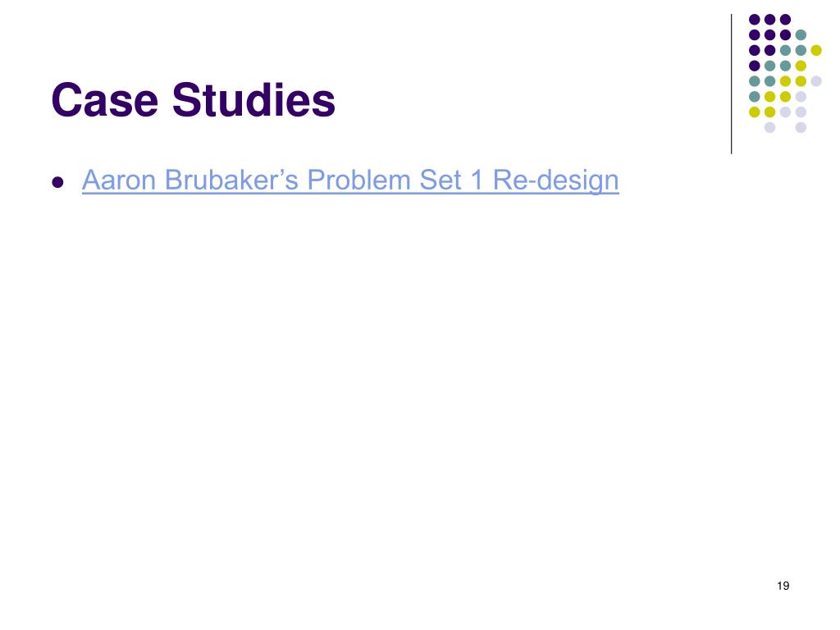This screenshot has height=630, width=840.
Task: Click the yellow dot ending the fourth dot row
Action: (x=801, y=66)
